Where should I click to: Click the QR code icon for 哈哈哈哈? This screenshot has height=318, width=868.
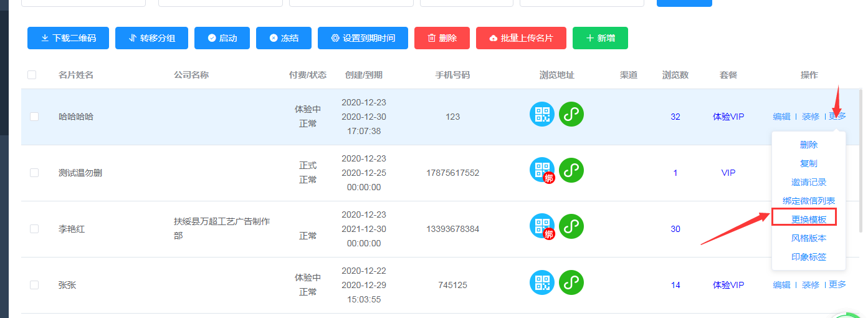541,114
